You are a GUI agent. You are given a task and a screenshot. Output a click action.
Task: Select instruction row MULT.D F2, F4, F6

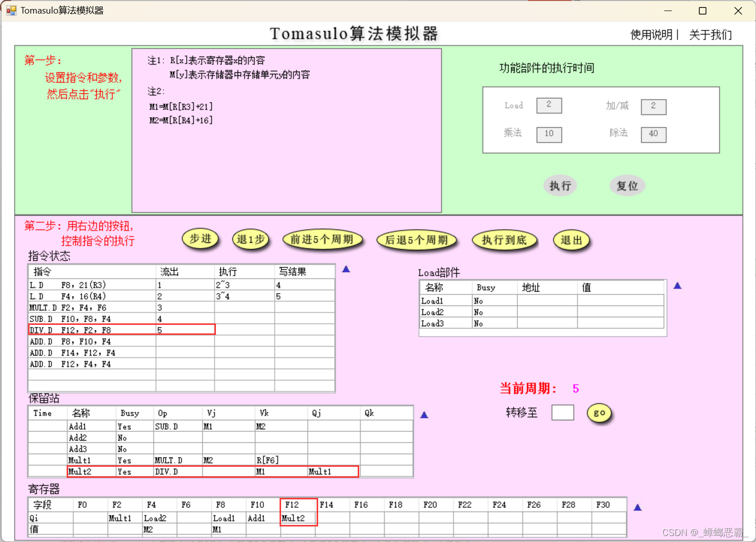(181, 307)
